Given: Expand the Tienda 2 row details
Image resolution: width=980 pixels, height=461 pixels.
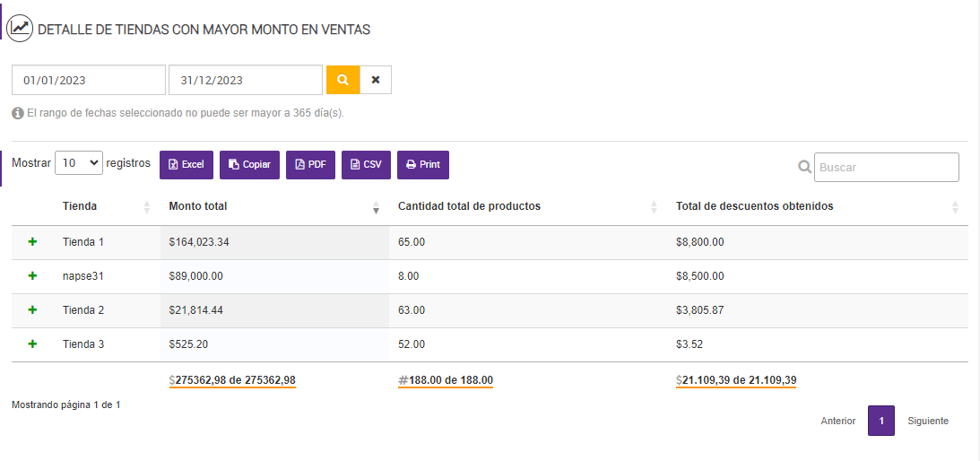Looking at the screenshot, I should tap(33, 310).
